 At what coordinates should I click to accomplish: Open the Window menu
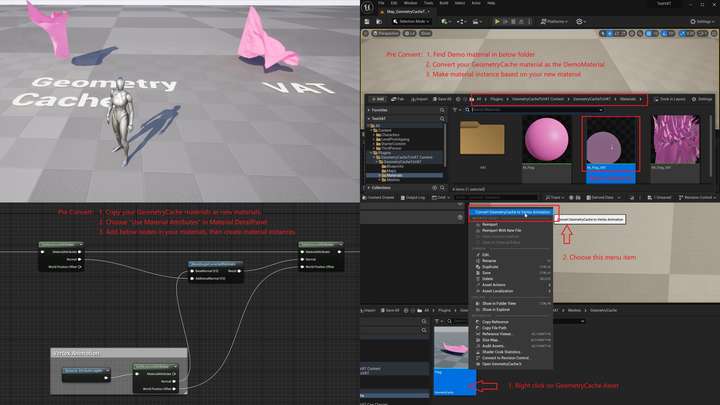coord(411,3)
